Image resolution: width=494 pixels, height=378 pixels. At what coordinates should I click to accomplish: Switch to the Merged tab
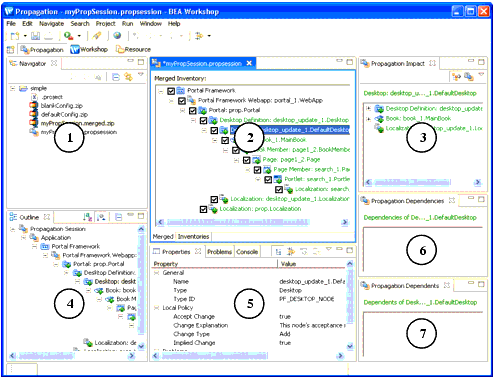coord(163,236)
